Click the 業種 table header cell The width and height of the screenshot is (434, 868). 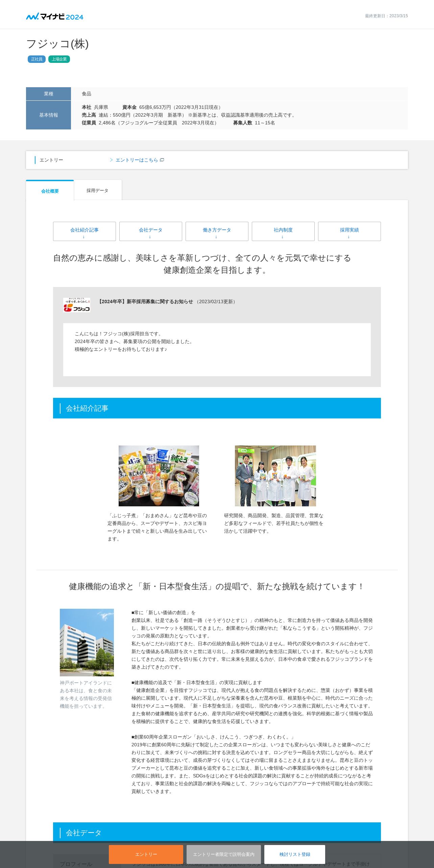48,94
